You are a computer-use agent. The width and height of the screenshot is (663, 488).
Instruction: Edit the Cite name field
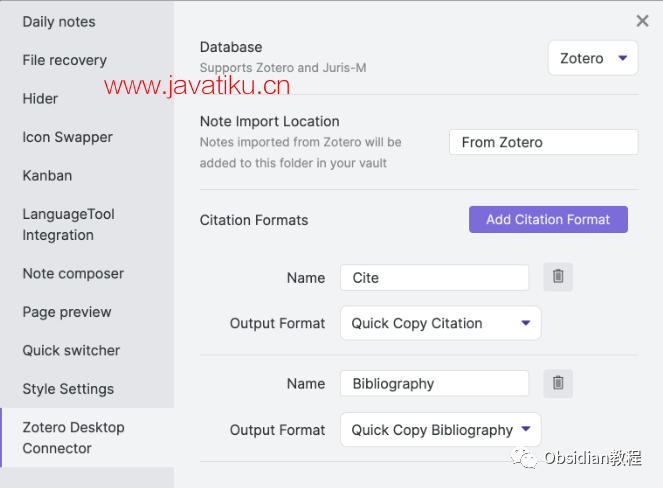pos(434,278)
